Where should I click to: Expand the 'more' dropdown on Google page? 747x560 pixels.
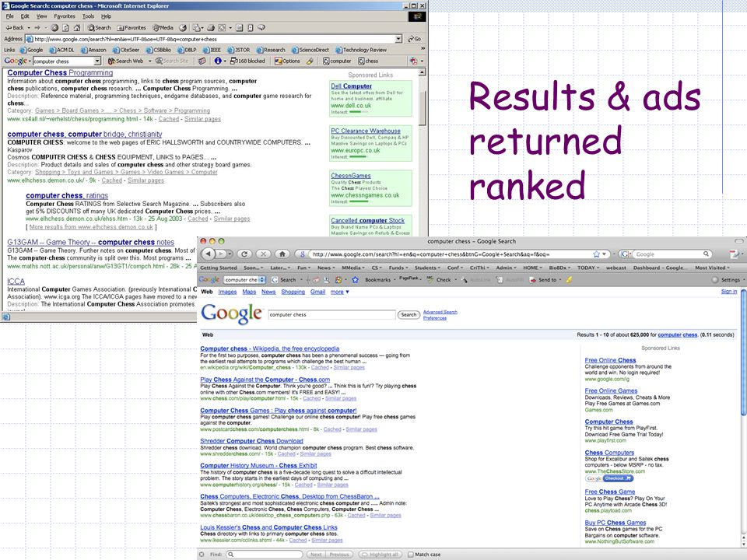[340, 292]
